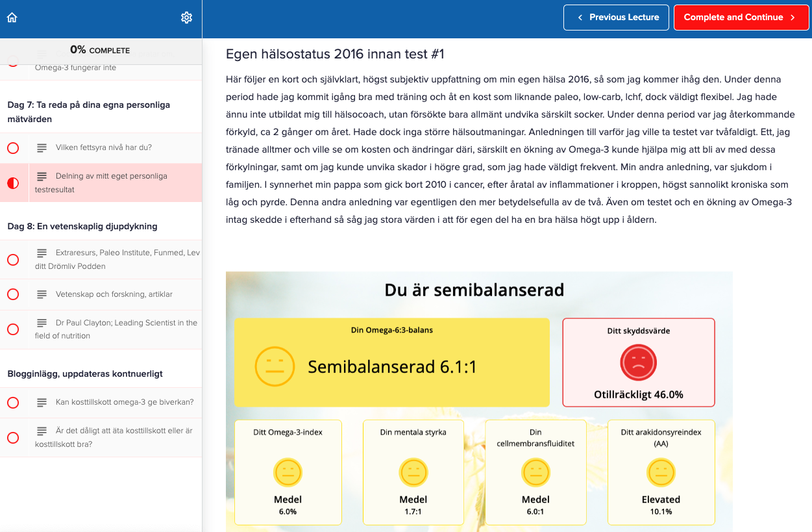812x532 pixels.
Task: Click 'Medel 6.0%' value in Omega-3-index
Action: point(288,505)
